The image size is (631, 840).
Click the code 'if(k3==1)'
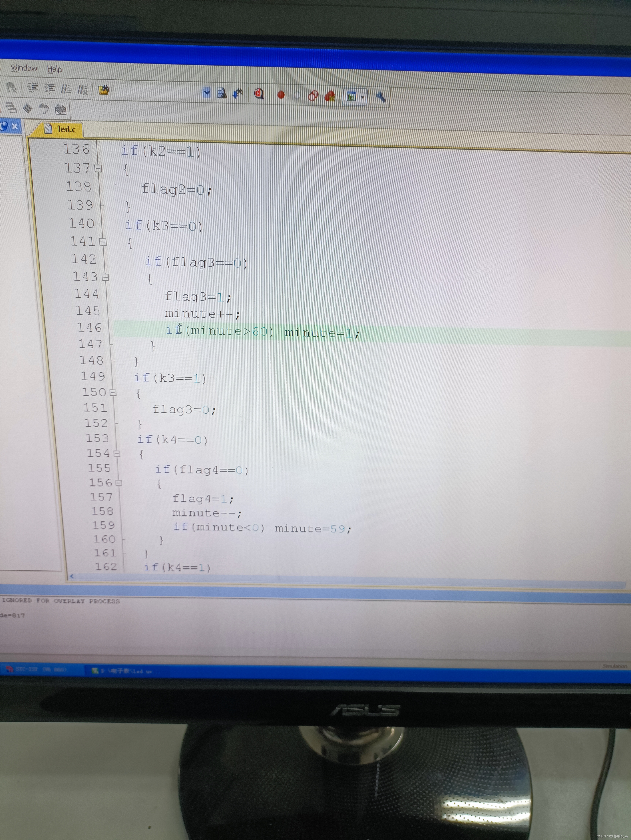[171, 378]
